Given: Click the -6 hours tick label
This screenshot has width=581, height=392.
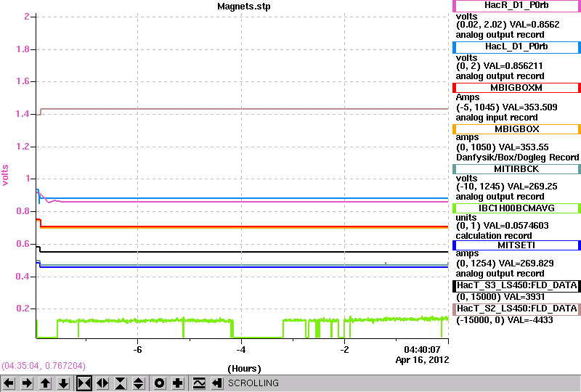Looking at the screenshot, I should pos(137,350).
